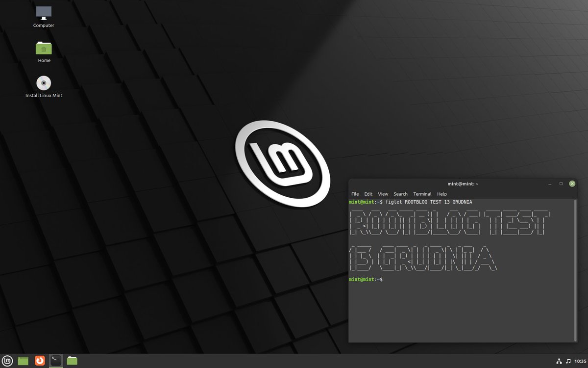Open the terminal Search menu
The image size is (588, 368).
[400, 194]
